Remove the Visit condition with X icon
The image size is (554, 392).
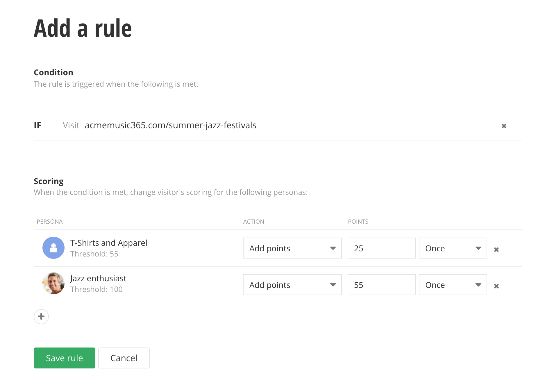point(504,126)
